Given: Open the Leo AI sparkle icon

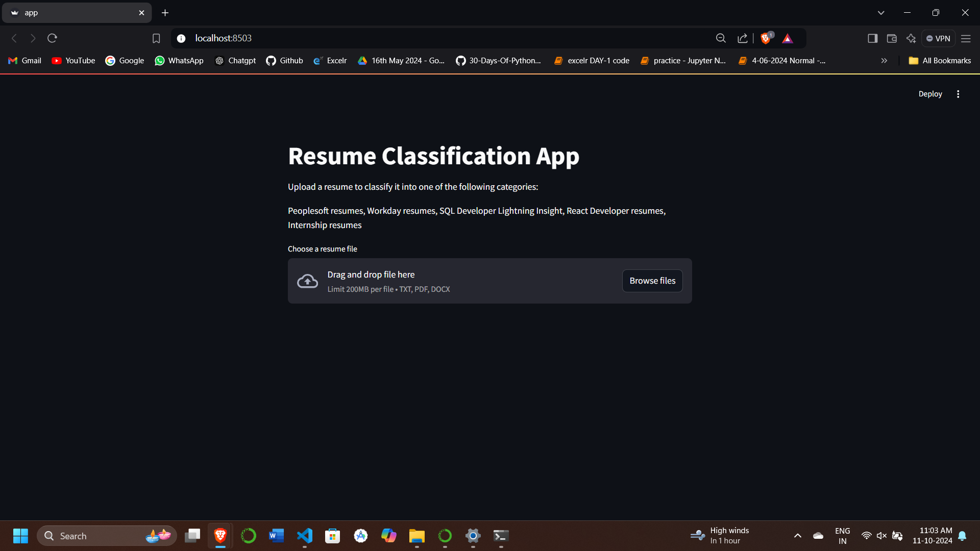Looking at the screenshot, I should tap(911, 38).
